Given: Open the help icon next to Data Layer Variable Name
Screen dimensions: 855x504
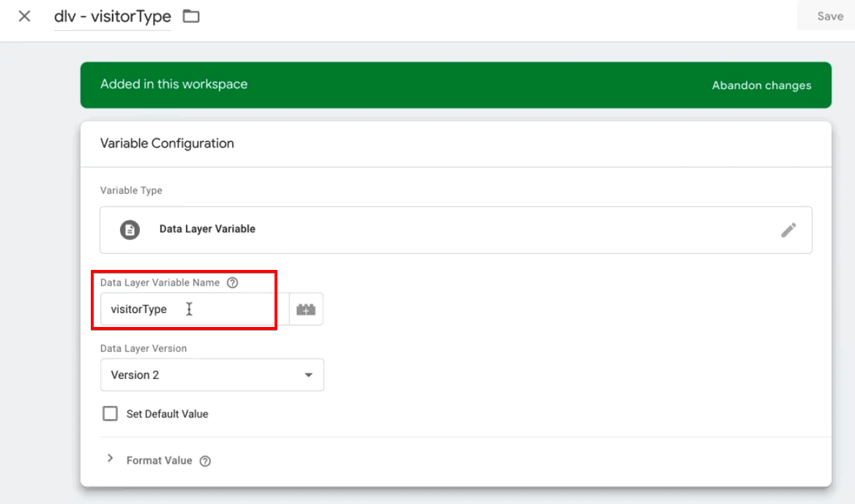Looking at the screenshot, I should click(x=232, y=282).
